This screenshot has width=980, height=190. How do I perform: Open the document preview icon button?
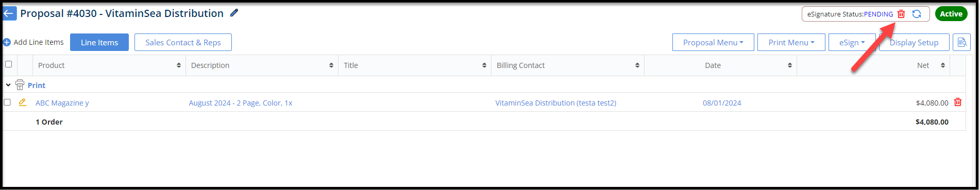click(961, 42)
